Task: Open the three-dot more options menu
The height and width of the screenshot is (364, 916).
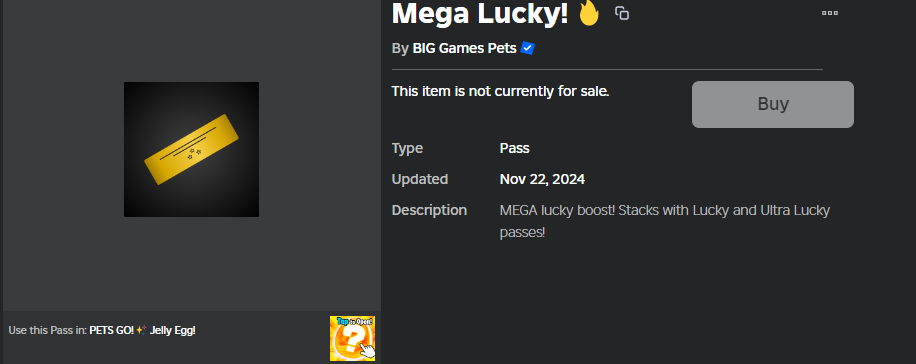Action: [x=830, y=13]
